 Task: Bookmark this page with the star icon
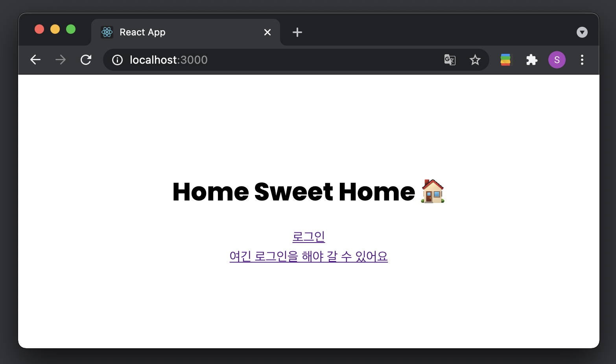pyautogui.click(x=475, y=60)
